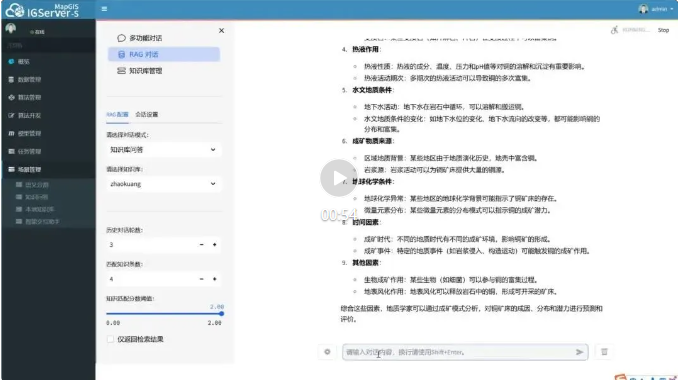Click the 历史对话轮数 number field showing 3
Viewport: 678px width, 380px height.
(x=150, y=245)
